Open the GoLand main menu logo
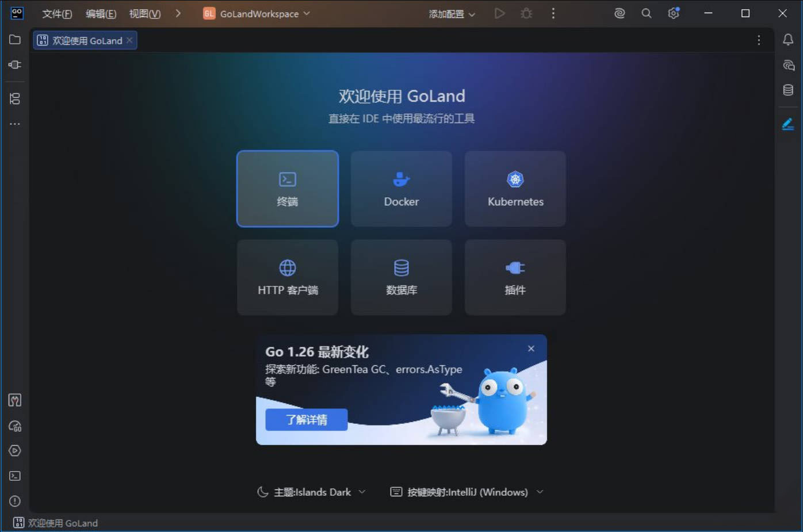The image size is (803, 532). point(17,13)
